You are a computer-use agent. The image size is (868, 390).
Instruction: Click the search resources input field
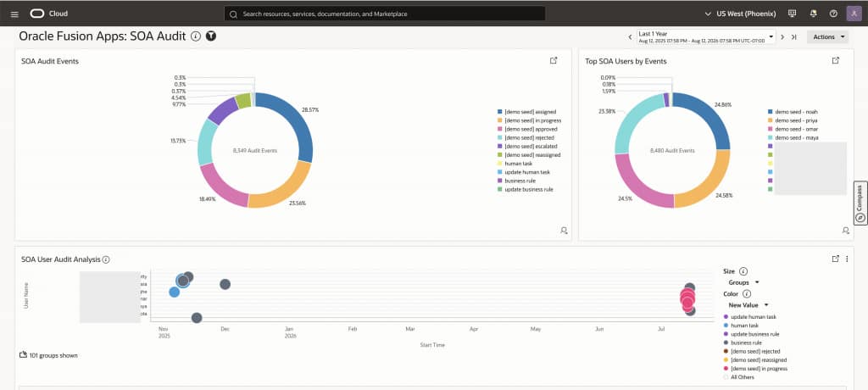tap(385, 14)
